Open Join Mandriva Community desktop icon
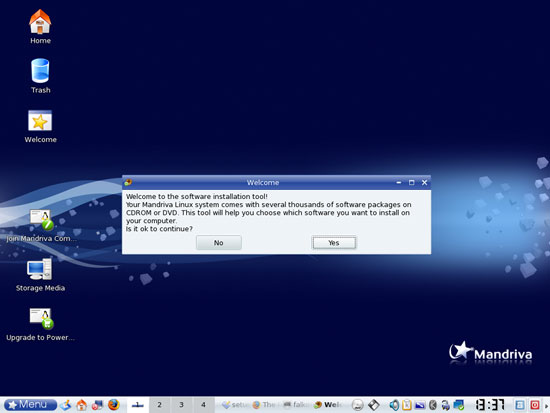This screenshot has width=550, height=413. pyautogui.click(x=41, y=226)
